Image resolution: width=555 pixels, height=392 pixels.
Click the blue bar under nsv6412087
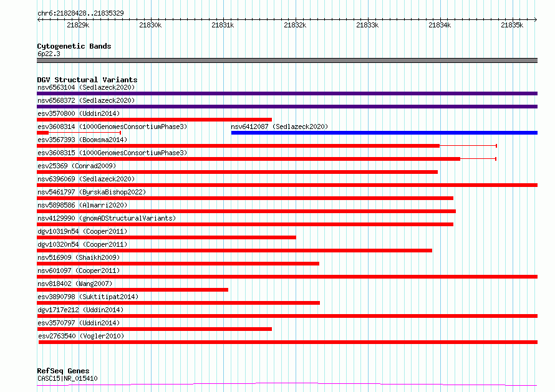coord(384,133)
